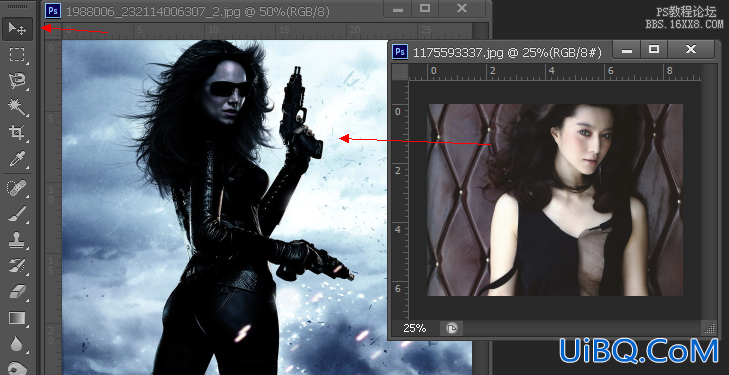Choose the Gradient tool
This screenshot has height=375, width=729.
(x=17, y=318)
